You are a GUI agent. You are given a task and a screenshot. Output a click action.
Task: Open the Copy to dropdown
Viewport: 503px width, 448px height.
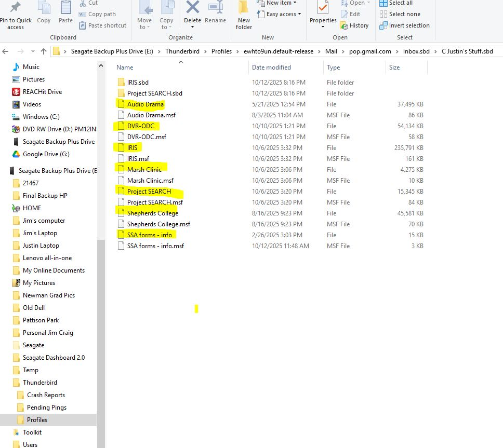[x=166, y=24]
